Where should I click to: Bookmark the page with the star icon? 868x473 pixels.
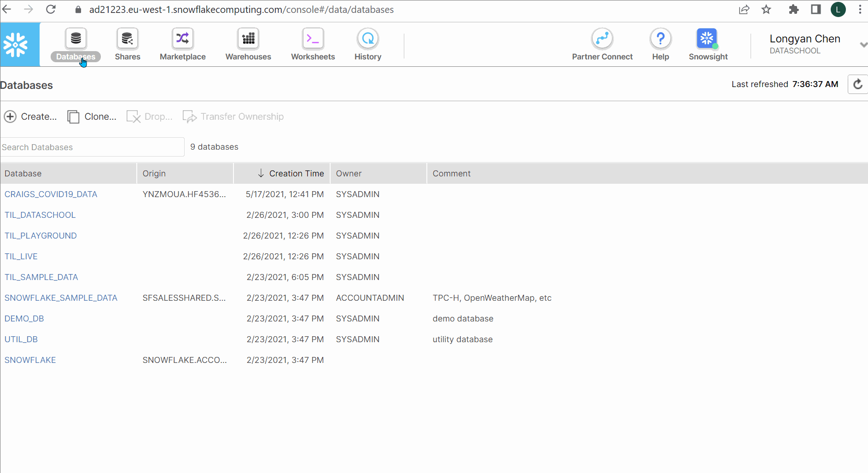pos(766,9)
